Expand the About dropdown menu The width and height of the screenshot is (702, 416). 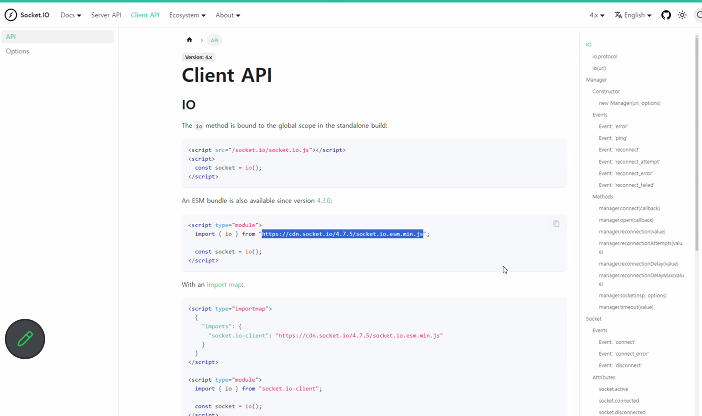coord(228,15)
